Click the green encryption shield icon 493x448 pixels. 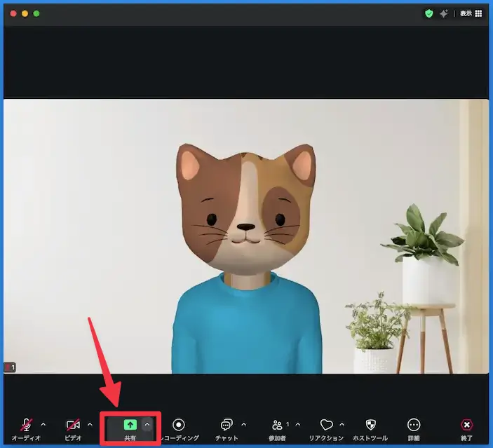click(429, 13)
